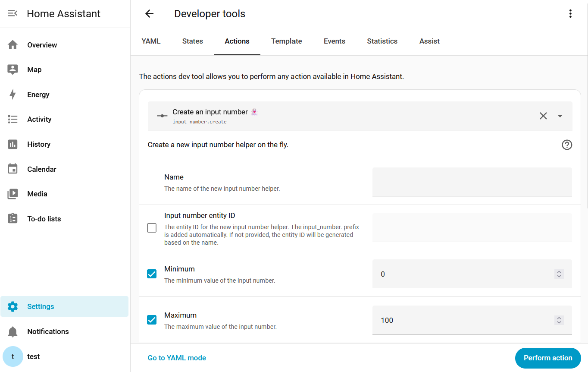Switch to the YAML tab
Image resolution: width=588 pixels, height=372 pixels.
point(151,41)
